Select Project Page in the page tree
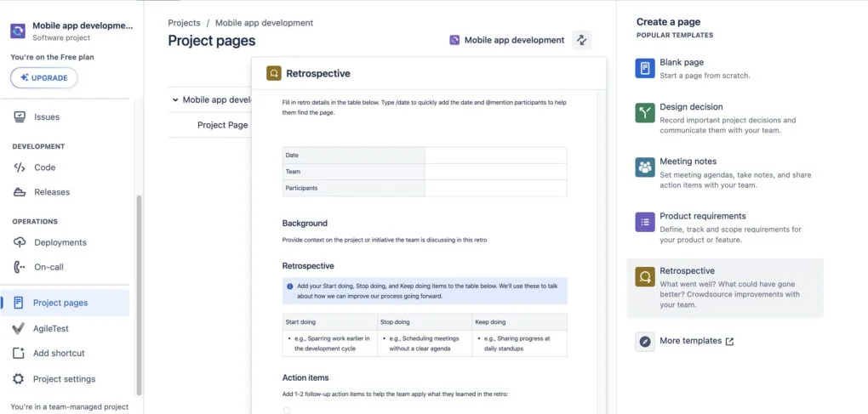 (x=222, y=125)
